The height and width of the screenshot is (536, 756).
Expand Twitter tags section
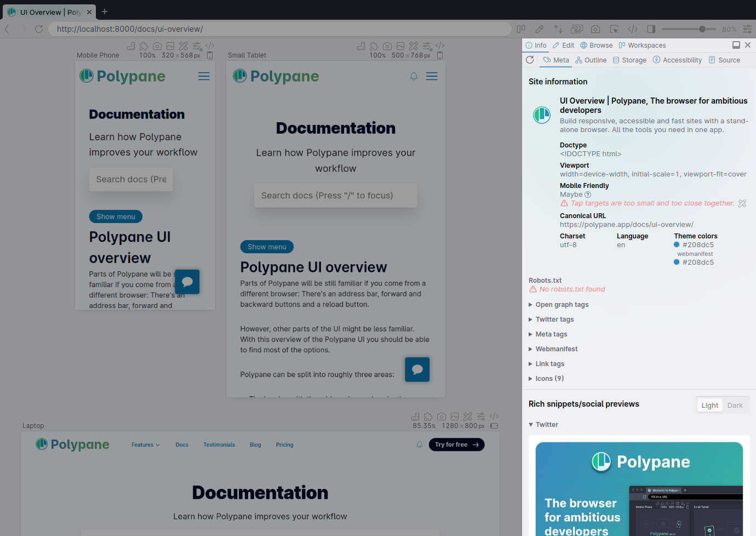[552, 320]
